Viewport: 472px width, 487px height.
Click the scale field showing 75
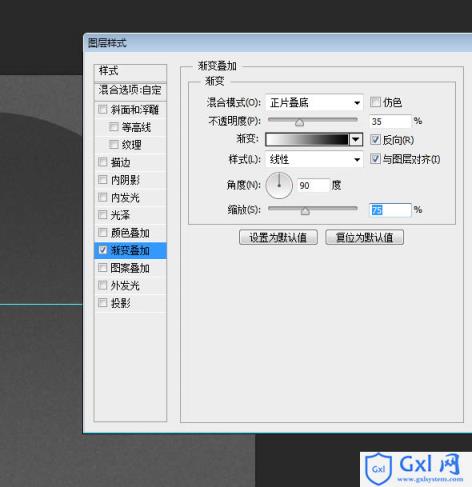point(390,210)
